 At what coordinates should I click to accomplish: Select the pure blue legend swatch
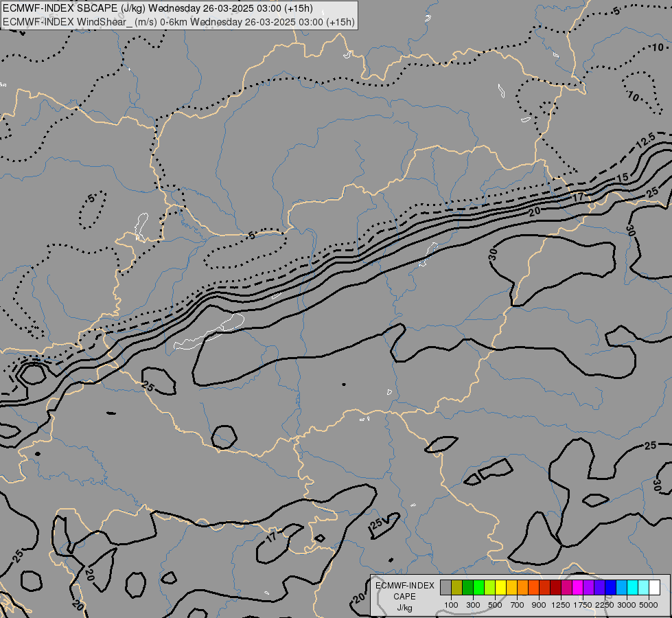611,587
